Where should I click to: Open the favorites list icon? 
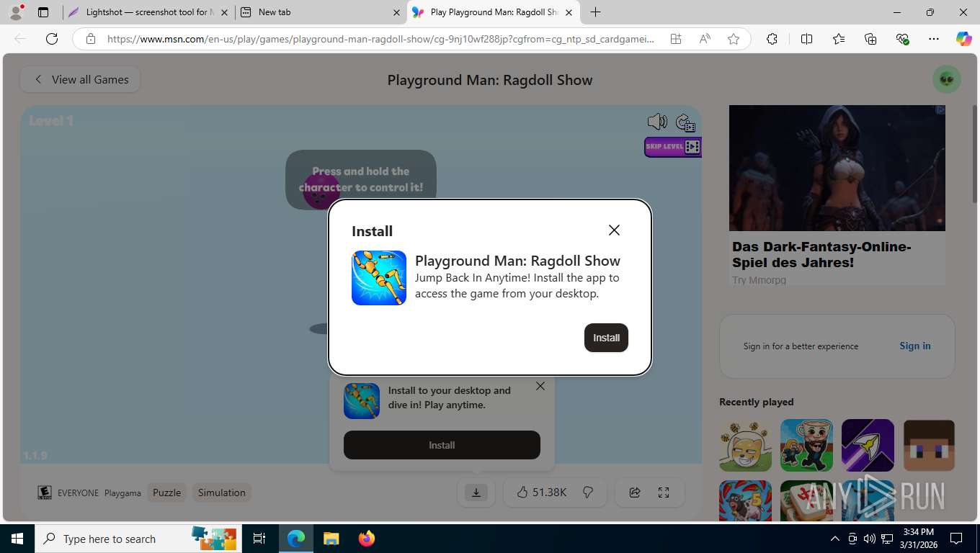[839, 39]
